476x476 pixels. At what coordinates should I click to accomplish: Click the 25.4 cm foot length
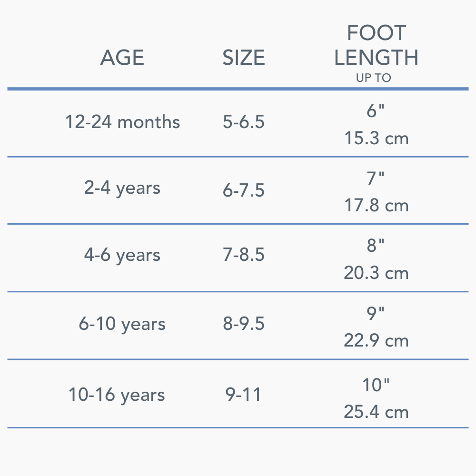(376, 412)
